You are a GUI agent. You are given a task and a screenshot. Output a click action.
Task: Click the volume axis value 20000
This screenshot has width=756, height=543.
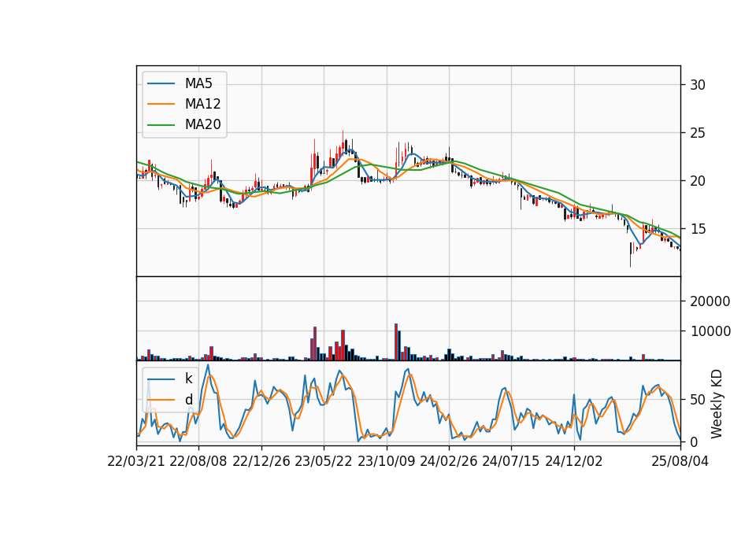tap(710, 301)
